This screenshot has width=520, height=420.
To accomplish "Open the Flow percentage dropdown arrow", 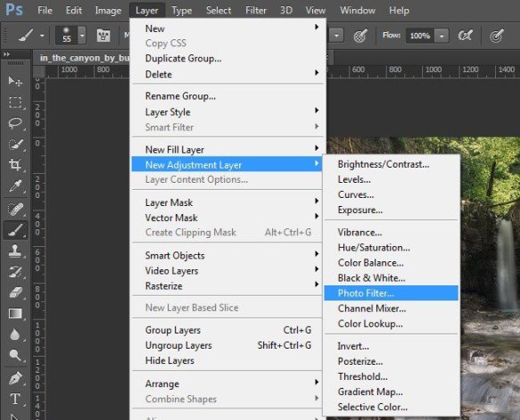I will (x=442, y=36).
